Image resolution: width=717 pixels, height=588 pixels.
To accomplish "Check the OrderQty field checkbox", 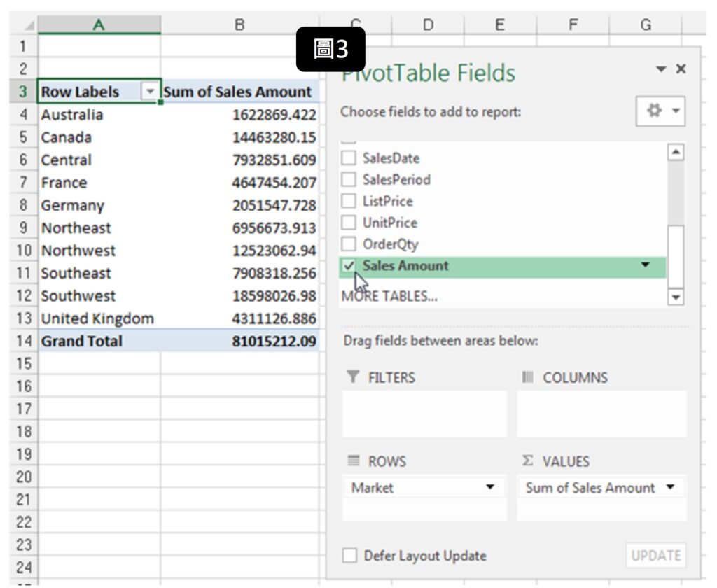I will [349, 245].
